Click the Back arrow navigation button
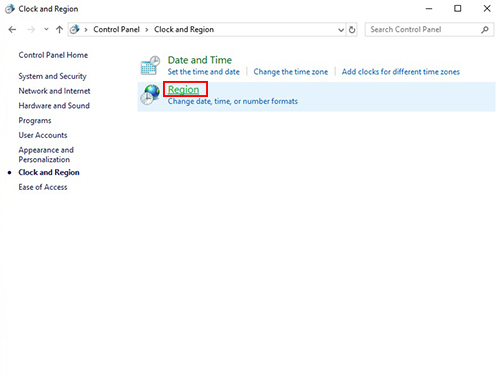The image size is (500, 375). click(x=12, y=30)
